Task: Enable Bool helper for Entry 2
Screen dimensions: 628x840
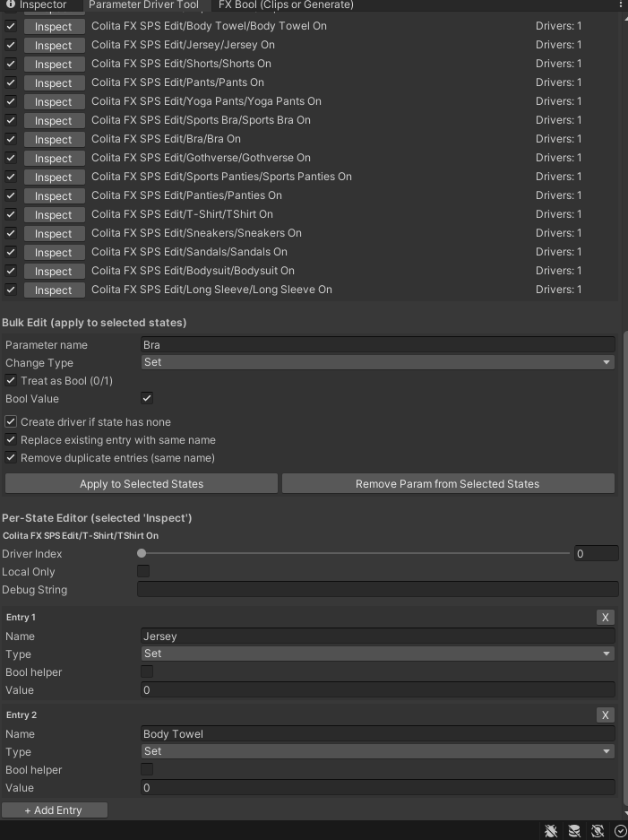Action: click(x=147, y=769)
